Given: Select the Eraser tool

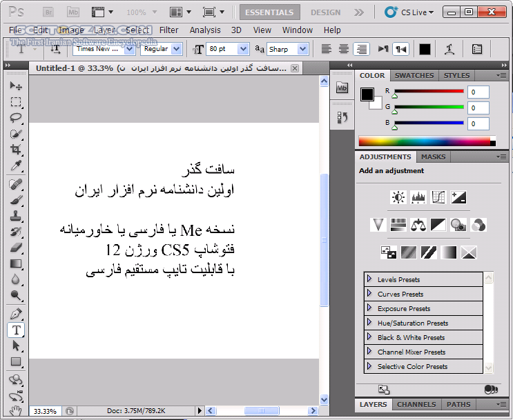Looking at the screenshot, I should pos(16,248).
